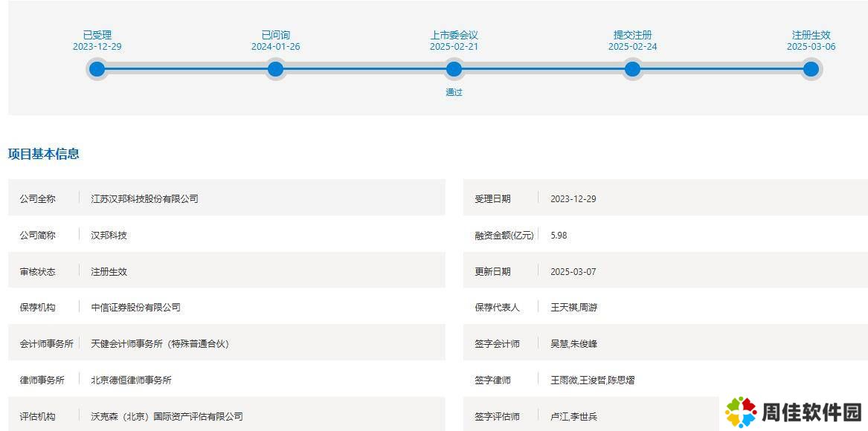The height and width of the screenshot is (431, 868).
Task: Select the 上市委会议 timeline dot
Action: click(454, 69)
